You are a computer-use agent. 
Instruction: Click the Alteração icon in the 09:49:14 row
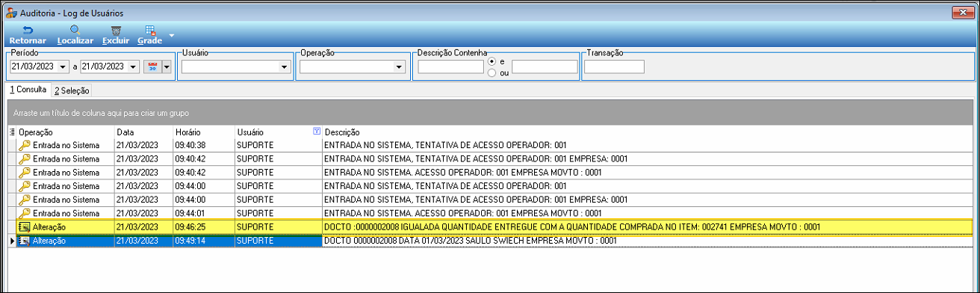click(25, 241)
